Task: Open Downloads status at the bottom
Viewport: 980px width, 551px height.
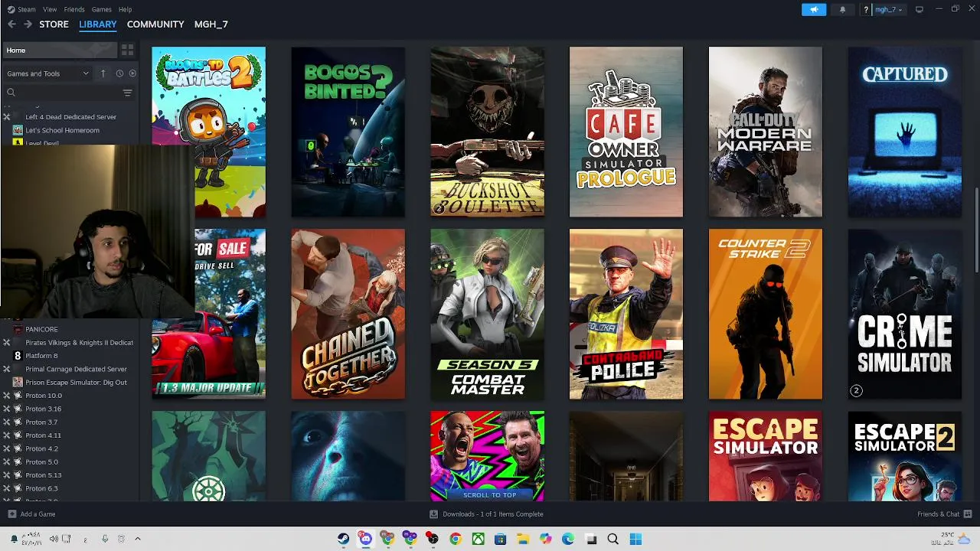Action: (487, 514)
